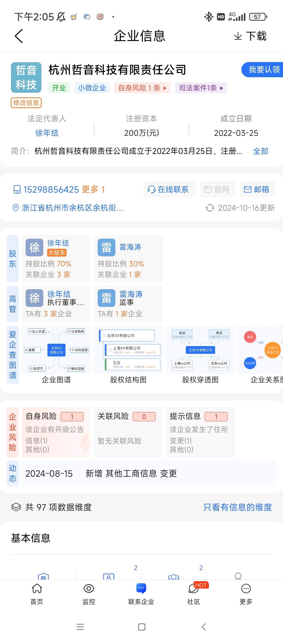Open the 提示信息 card

pyautogui.click(x=200, y=432)
